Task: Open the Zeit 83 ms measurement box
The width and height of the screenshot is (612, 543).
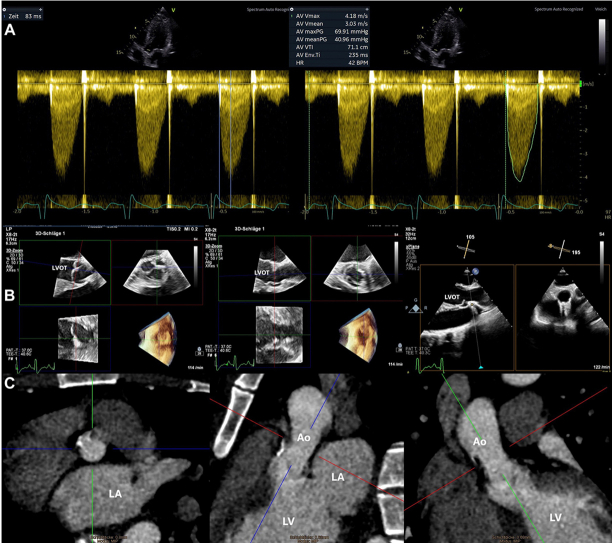Action: coord(23,16)
